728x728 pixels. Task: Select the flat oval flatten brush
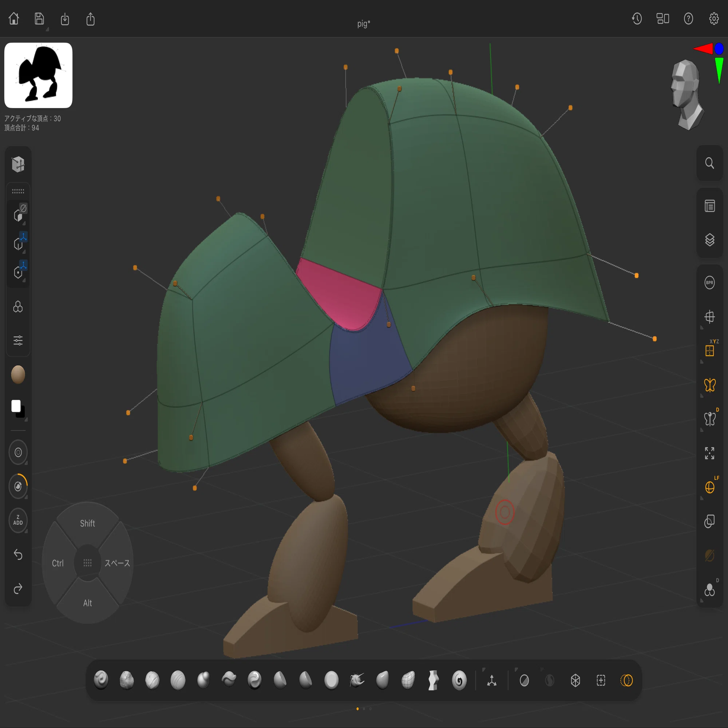[x=331, y=680]
